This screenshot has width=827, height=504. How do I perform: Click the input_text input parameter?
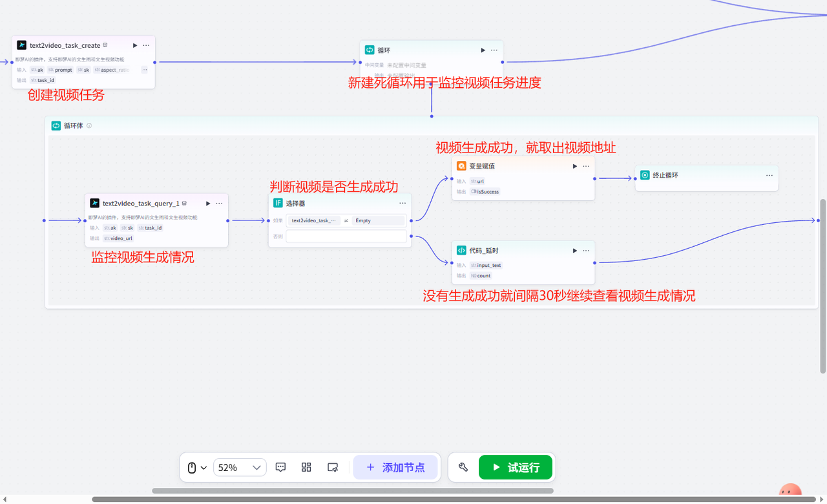click(486, 266)
